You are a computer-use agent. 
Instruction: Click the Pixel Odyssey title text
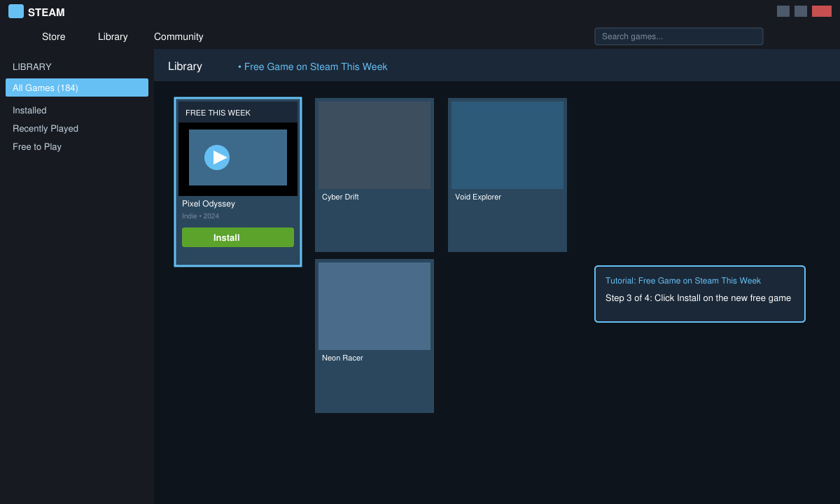[209, 204]
